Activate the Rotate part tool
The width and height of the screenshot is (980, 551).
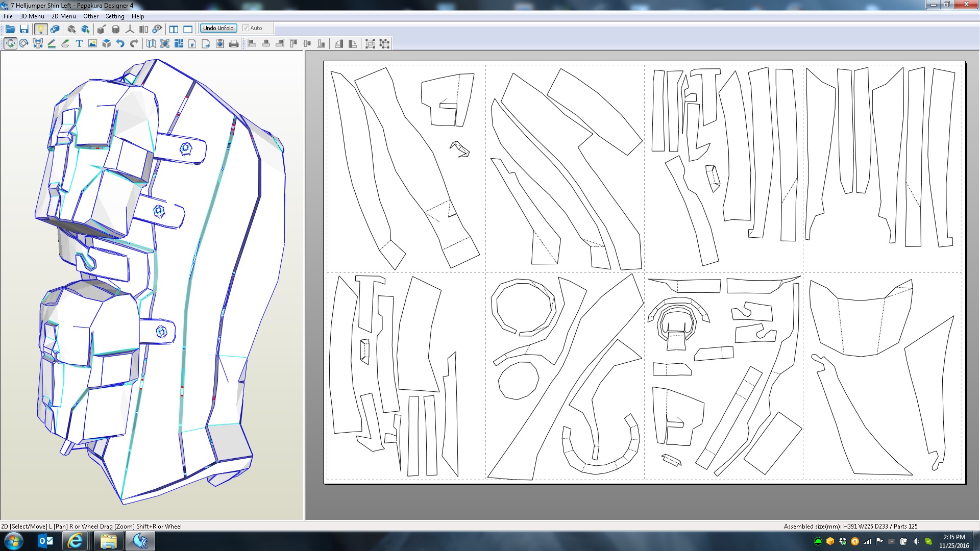coord(24,44)
